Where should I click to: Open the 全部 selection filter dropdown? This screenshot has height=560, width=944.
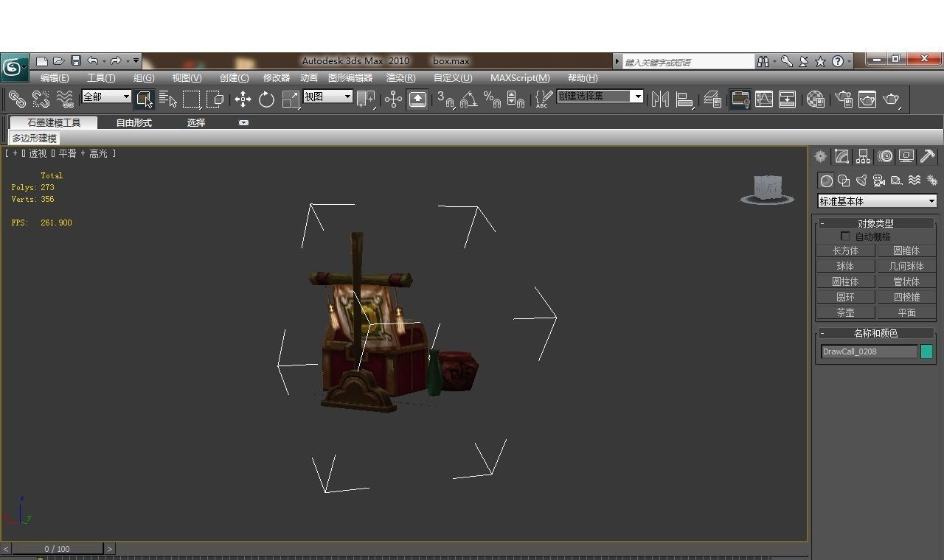(106, 97)
